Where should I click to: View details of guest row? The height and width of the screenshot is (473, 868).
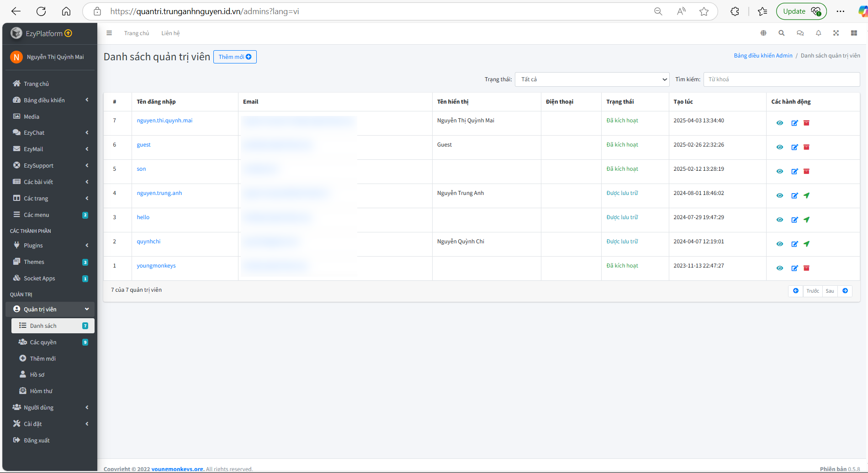780,147
